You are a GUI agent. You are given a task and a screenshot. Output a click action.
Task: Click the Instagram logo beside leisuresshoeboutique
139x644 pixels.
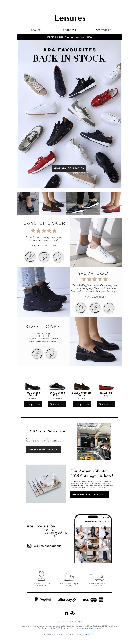29,546
